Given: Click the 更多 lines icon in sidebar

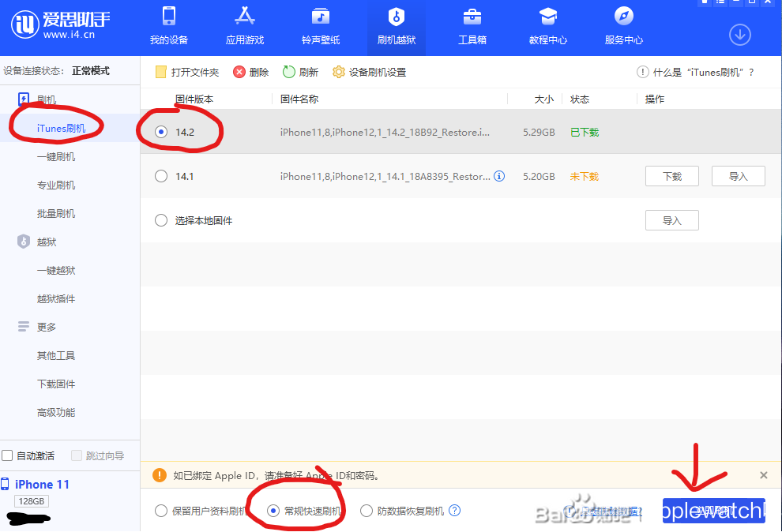Looking at the screenshot, I should coord(24,327).
